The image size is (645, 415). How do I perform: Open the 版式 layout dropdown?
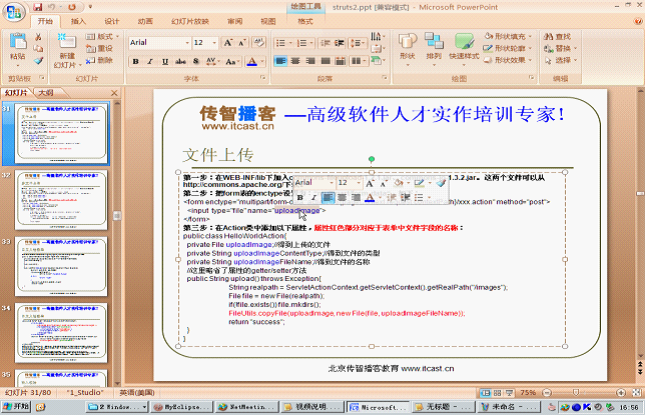(x=102, y=37)
